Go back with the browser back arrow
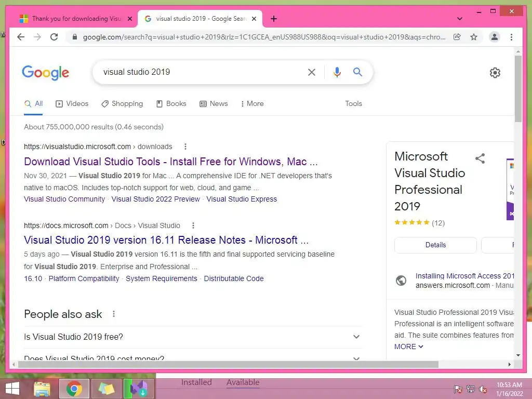Viewport: 532px width, 399px height. [x=21, y=37]
